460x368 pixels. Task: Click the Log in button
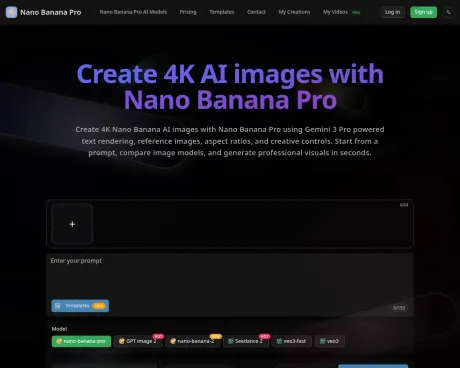pyautogui.click(x=392, y=12)
